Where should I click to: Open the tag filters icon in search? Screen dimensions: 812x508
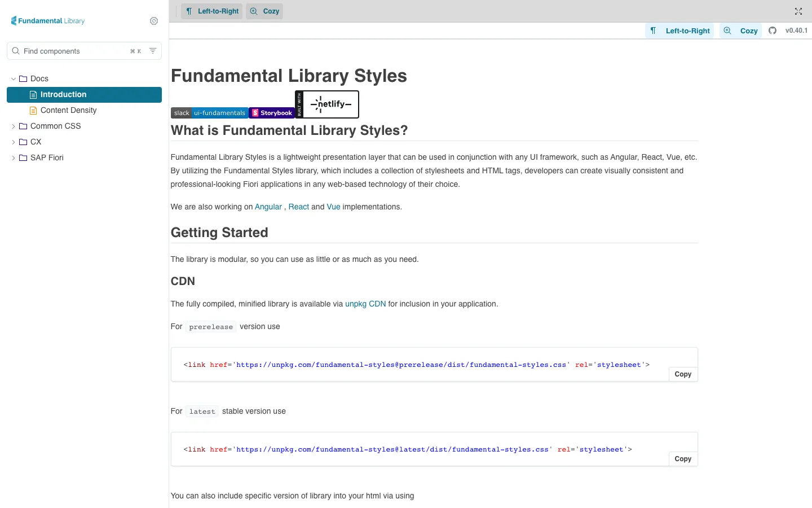click(x=153, y=51)
